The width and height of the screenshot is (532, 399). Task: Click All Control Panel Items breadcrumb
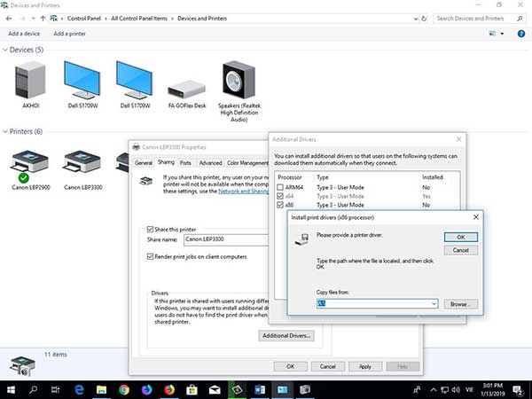(x=139, y=19)
